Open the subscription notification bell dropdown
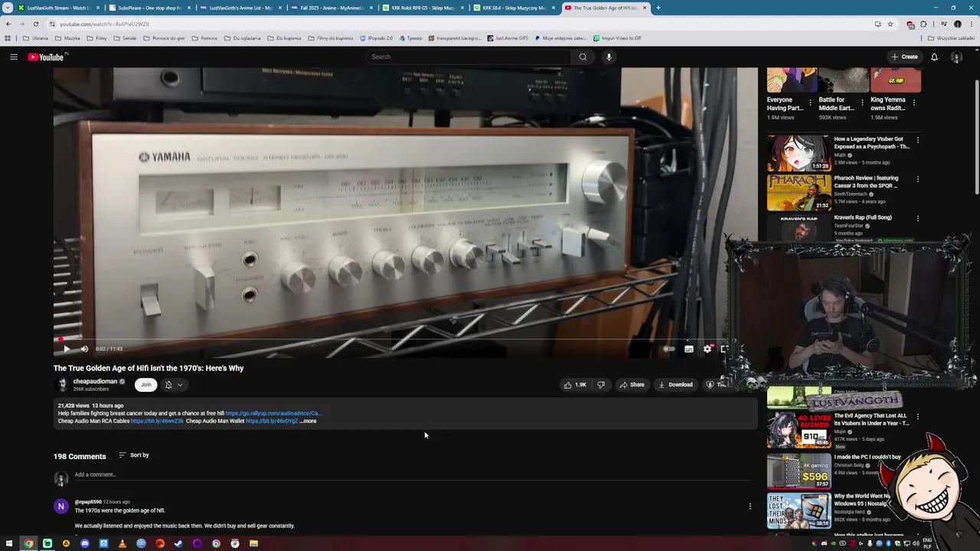This screenshot has width=980, height=551. coord(174,385)
